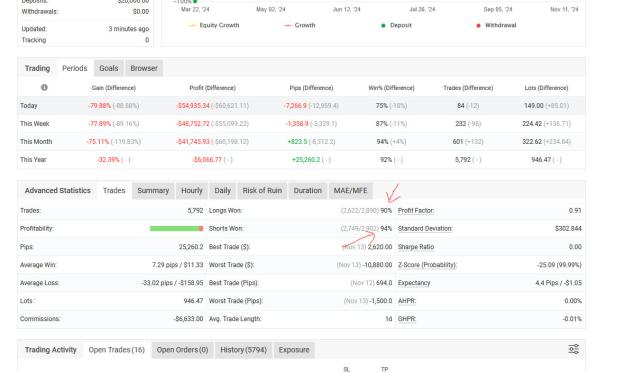Click This Year pips +25,260.2
The height and width of the screenshot is (373, 625).
point(306,159)
